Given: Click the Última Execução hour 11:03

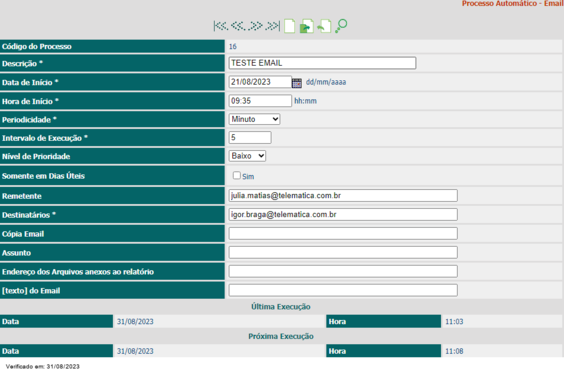Looking at the screenshot, I should coord(454,321).
